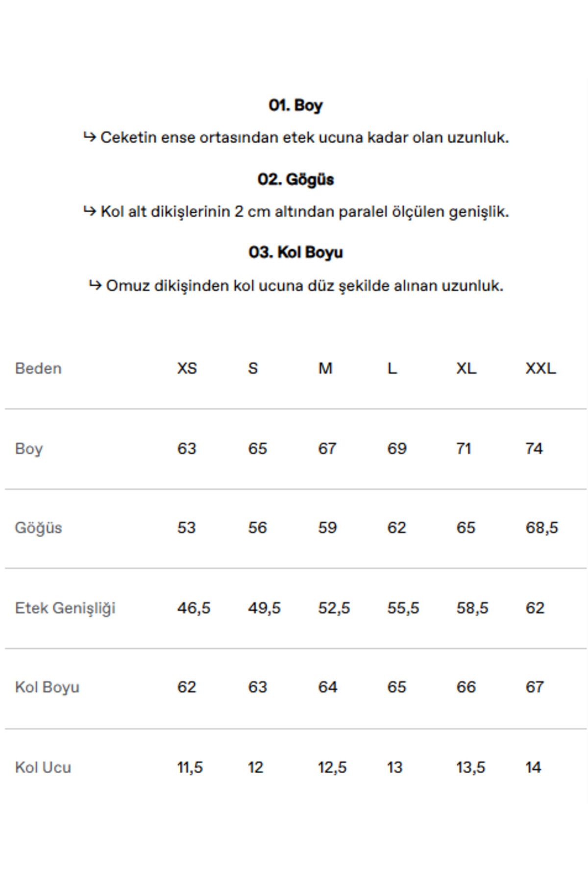Screen dimensions: 588x882
Task: Select the 02. Gögüs heading
Action: coord(295,179)
